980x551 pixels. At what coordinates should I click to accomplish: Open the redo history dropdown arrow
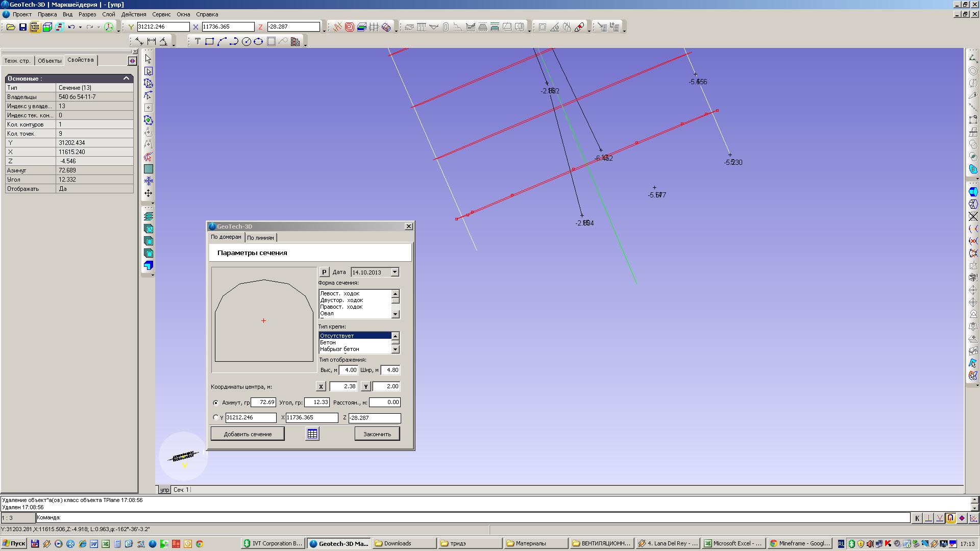tap(99, 27)
